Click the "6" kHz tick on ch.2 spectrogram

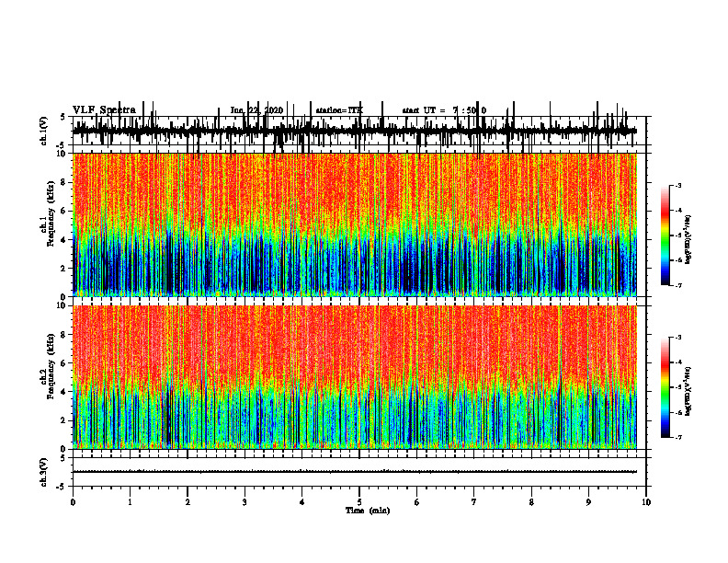pos(64,363)
